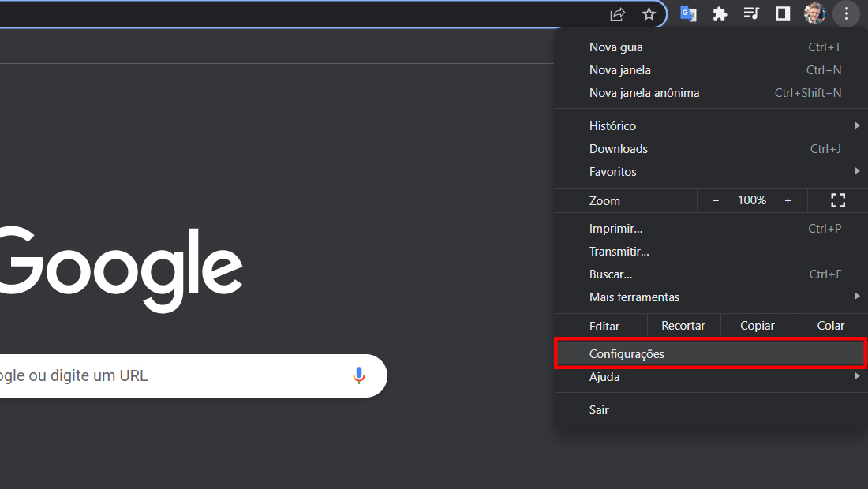
Task: Click the Copiar button
Action: point(758,326)
